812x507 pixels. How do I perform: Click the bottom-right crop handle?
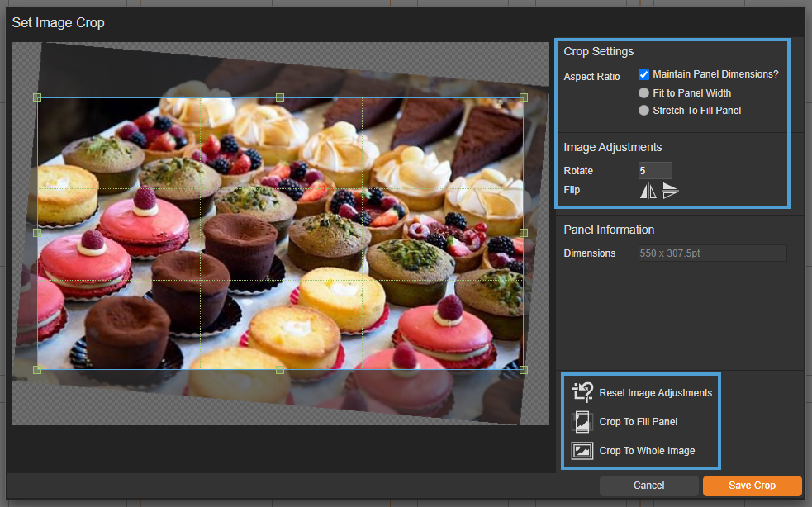coord(524,369)
